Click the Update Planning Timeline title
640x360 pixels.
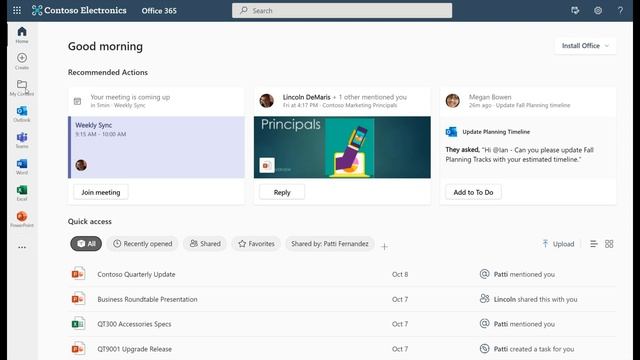(x=496, y=132)
